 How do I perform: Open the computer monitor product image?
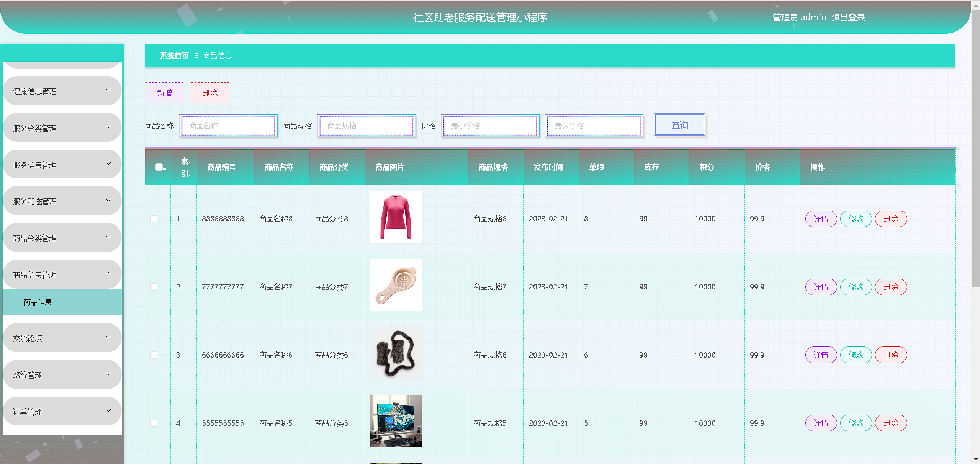tap(396, 421)
